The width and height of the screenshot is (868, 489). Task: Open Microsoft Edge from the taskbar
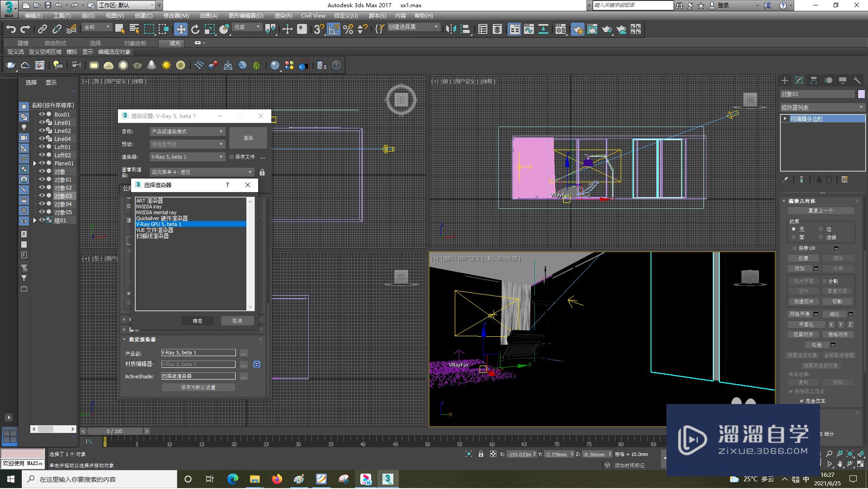click(x=232, y=479)
